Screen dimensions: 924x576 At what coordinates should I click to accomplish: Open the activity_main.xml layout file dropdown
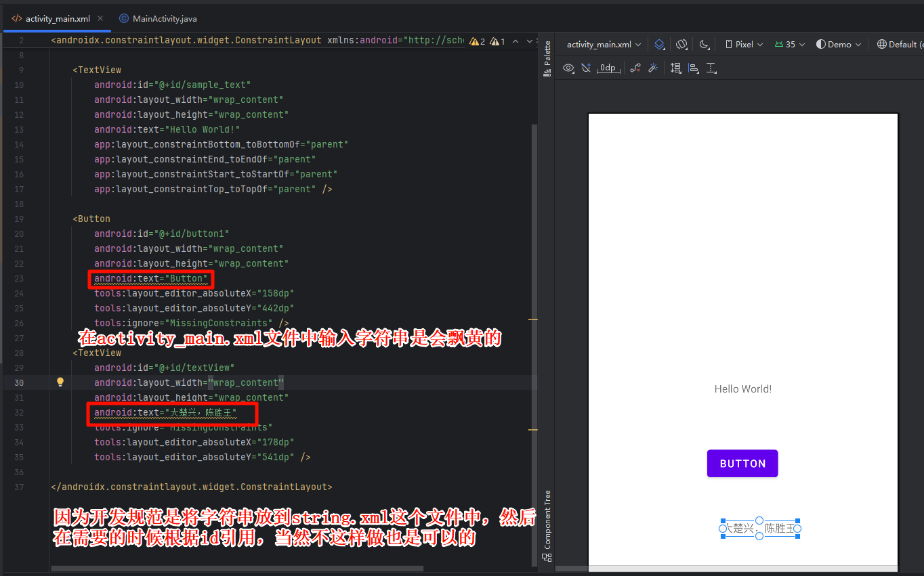604,44
